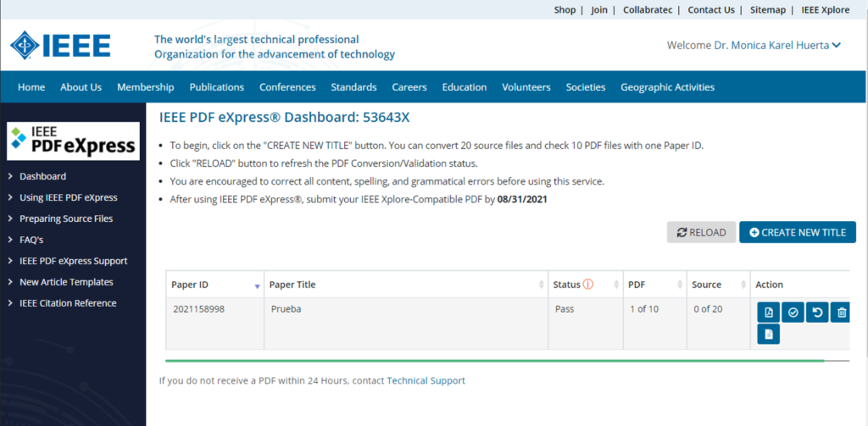
Task: Open the Home menu item
Action: pos(31,87)
